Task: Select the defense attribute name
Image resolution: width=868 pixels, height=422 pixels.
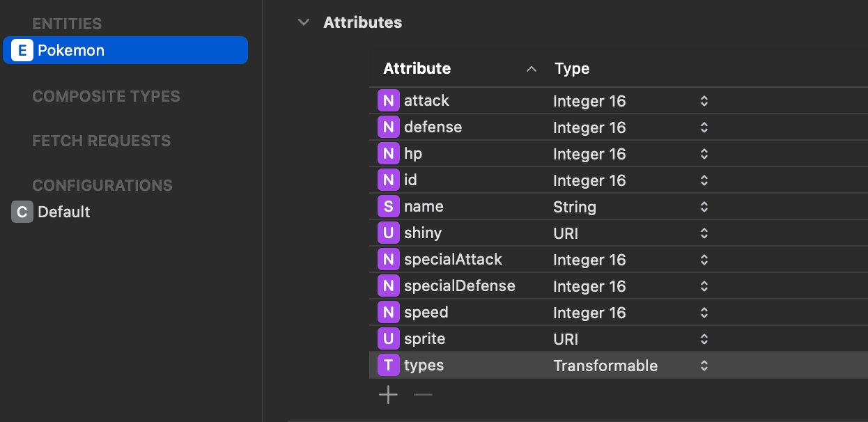Action: tap(433, 127)
